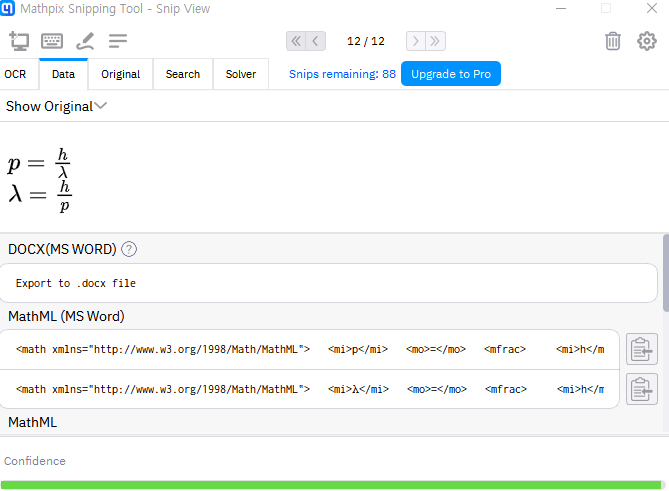Image resolution: width=669 pixels, height=491 pixels.
Task: Click the first MathML code row for p
Action: 310,349
